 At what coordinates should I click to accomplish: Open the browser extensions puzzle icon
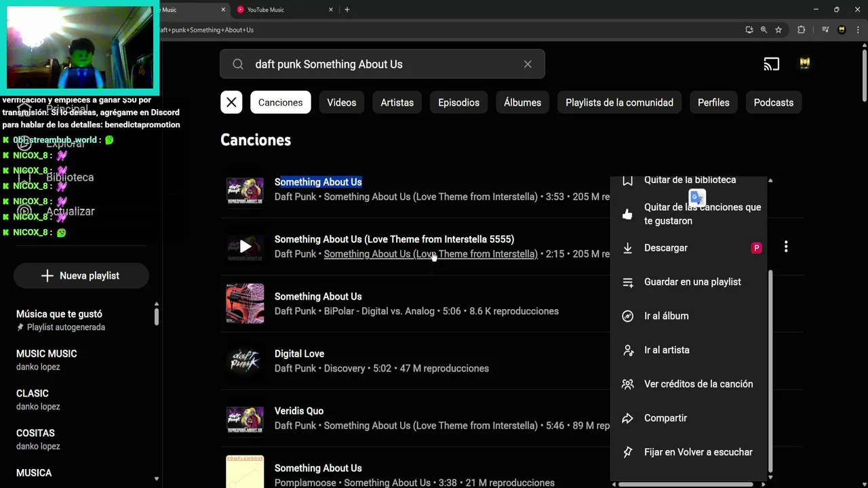click(x=801, y=30)
